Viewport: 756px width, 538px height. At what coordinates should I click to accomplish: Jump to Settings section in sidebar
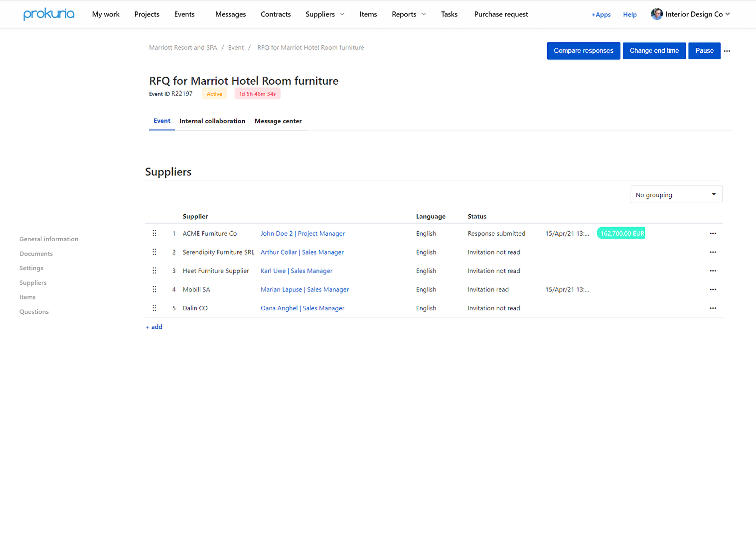pyautogui.click(x=31, y=268)
